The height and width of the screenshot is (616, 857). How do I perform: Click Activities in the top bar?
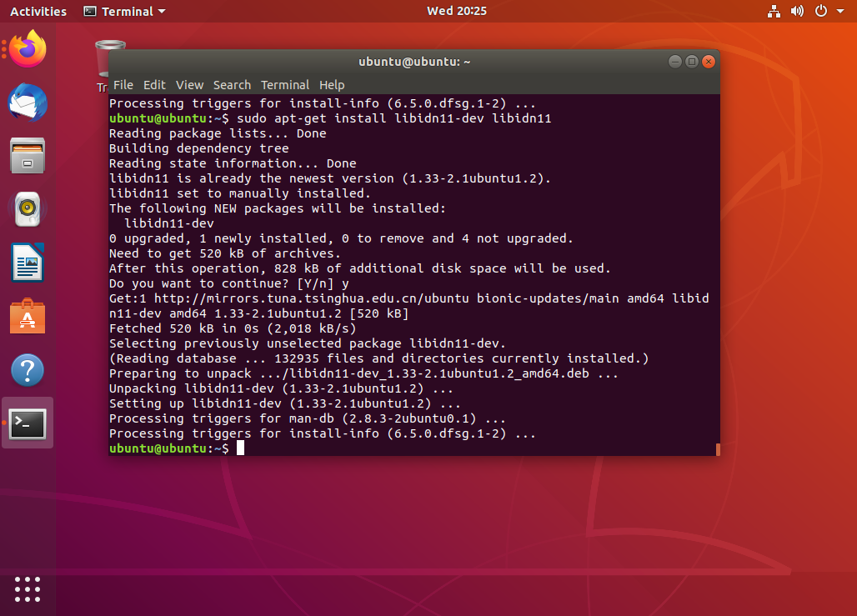[38, 11]
